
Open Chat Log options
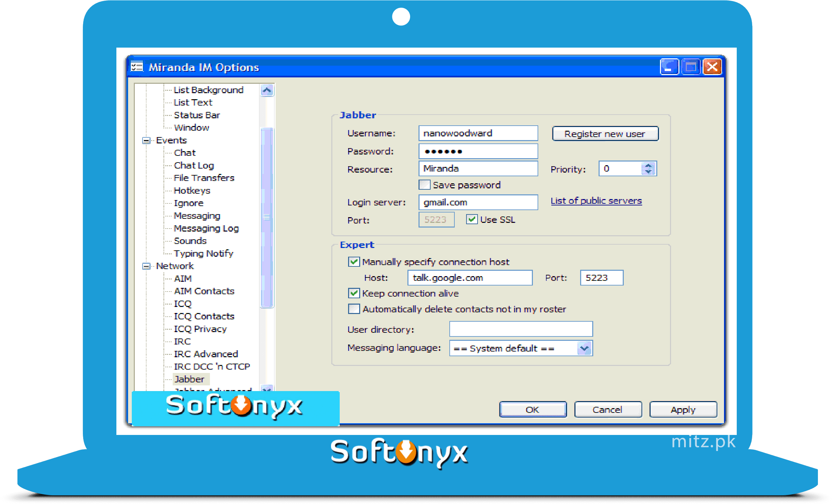[x=194, y=166]
